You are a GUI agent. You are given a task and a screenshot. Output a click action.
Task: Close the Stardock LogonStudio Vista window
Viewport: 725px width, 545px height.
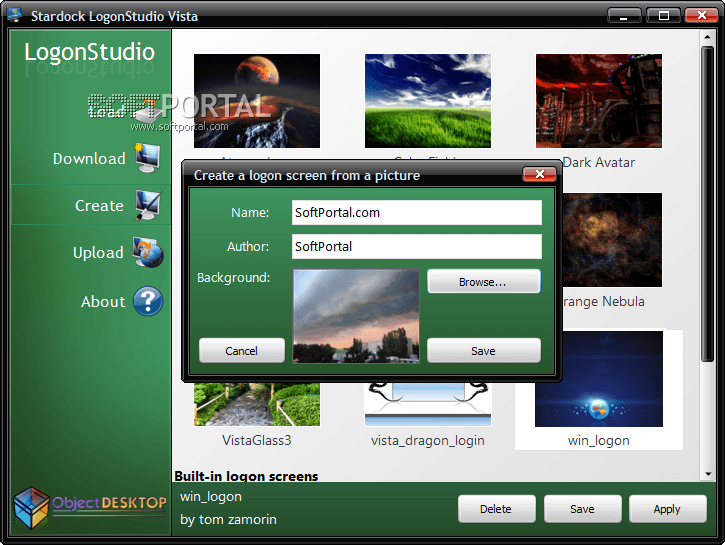pos(701,15)
